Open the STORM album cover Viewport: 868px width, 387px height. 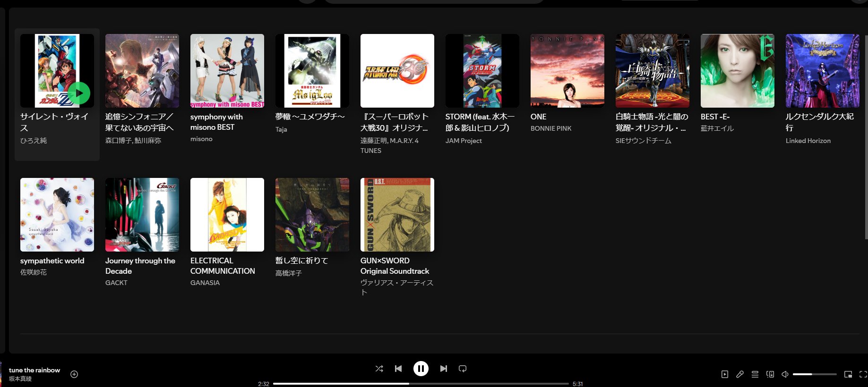click(x=482, y=71)
